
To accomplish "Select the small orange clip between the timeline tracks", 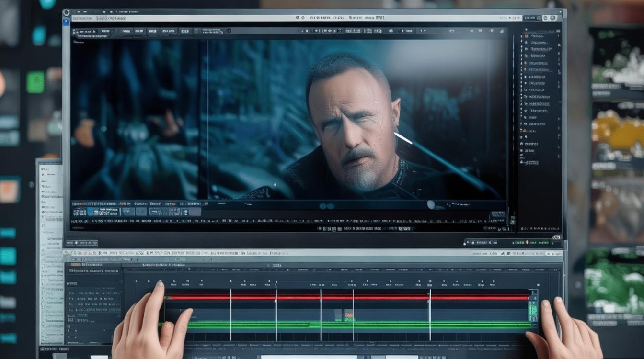I will (x=349, y=316).
